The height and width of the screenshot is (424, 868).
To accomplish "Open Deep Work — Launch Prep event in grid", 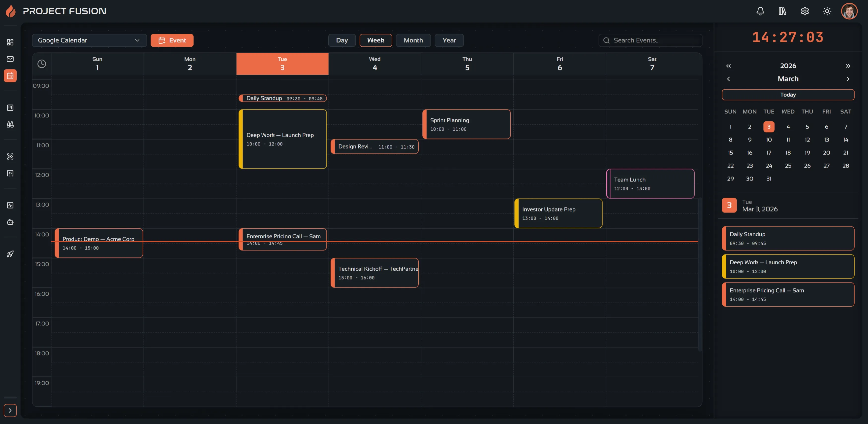I will [283, 139].
